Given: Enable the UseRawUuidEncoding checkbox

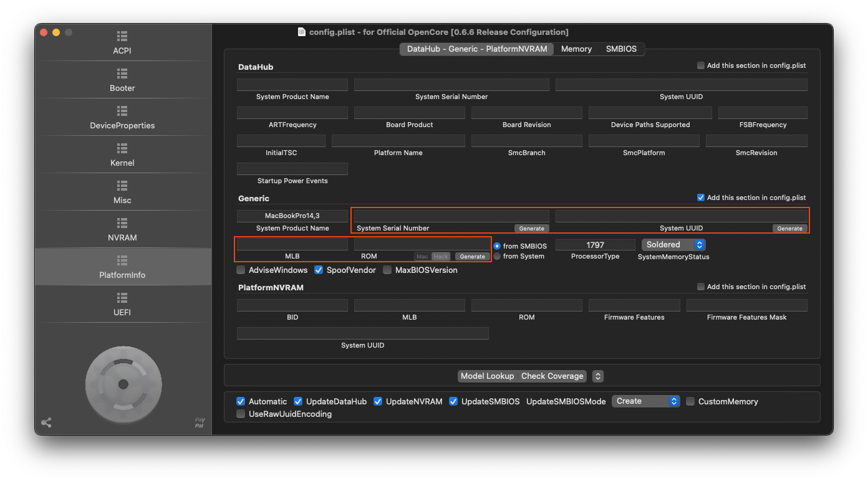Looking at the screenshot, I should (x=241, y=414).
